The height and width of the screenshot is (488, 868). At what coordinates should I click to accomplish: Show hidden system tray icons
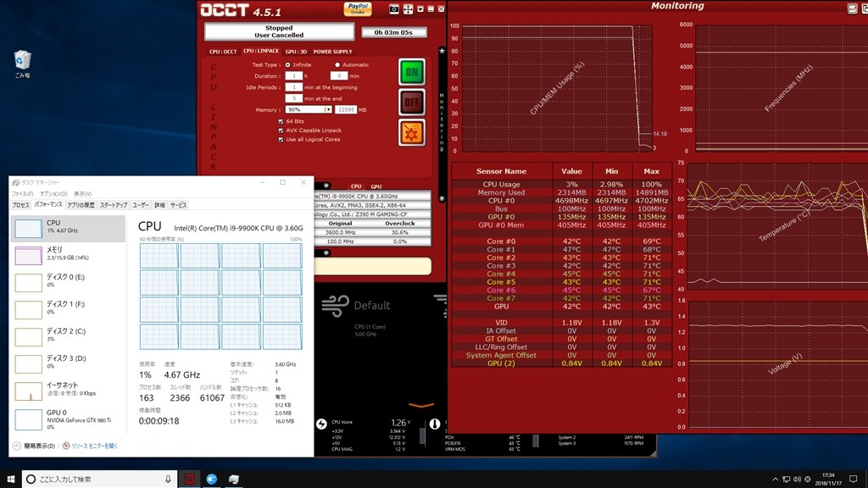pos(775,480)
